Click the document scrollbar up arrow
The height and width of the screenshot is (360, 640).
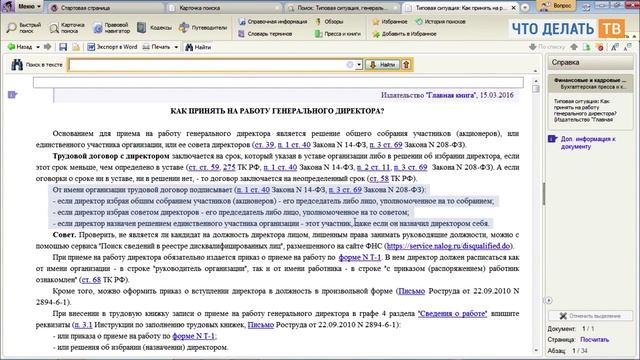point(536,81)
